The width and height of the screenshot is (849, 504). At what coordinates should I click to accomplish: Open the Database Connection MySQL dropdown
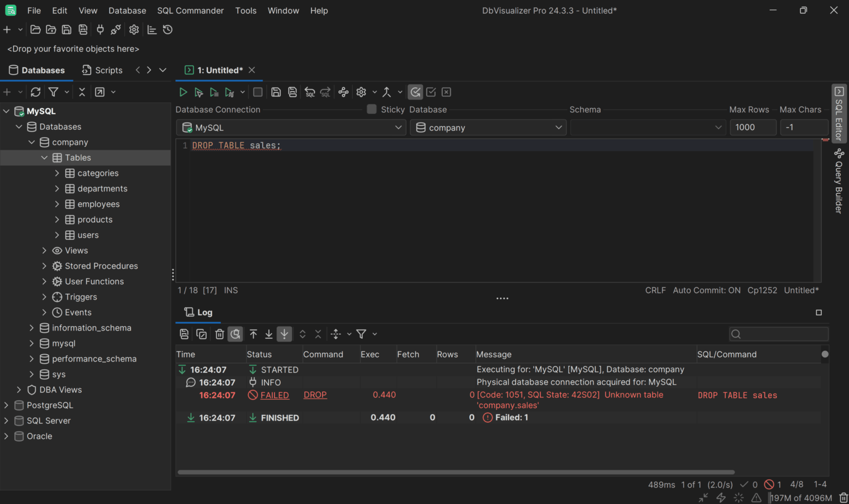[291, 128]
